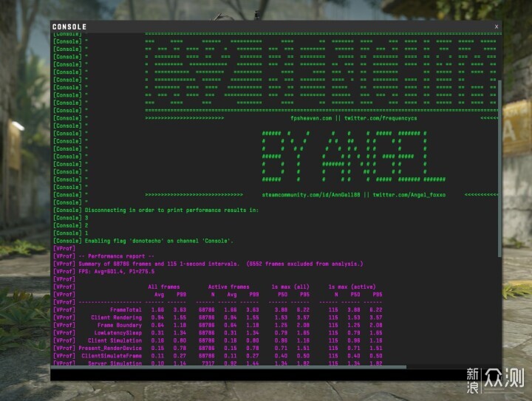The image size is (532, 401).
Task: Click FrameTotal's 3.63 value under All frames P99
Action: pos(180,310)
